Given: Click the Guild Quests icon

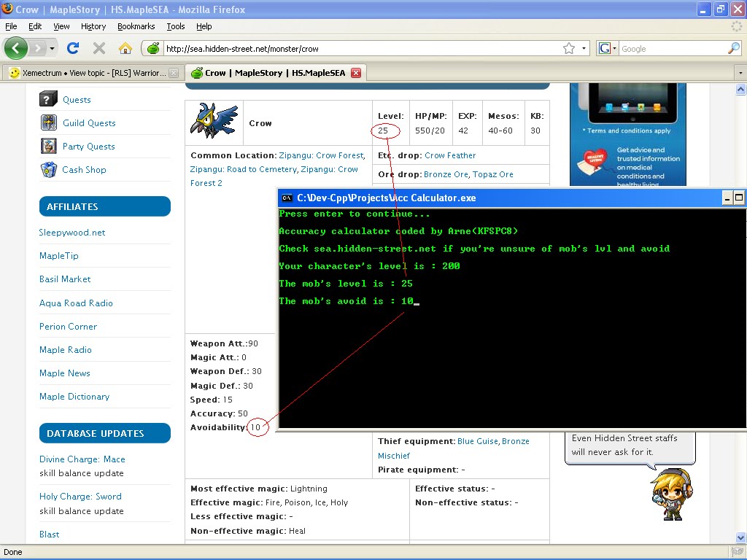Looking at the screenshot, I should click(x=49, y=122).
